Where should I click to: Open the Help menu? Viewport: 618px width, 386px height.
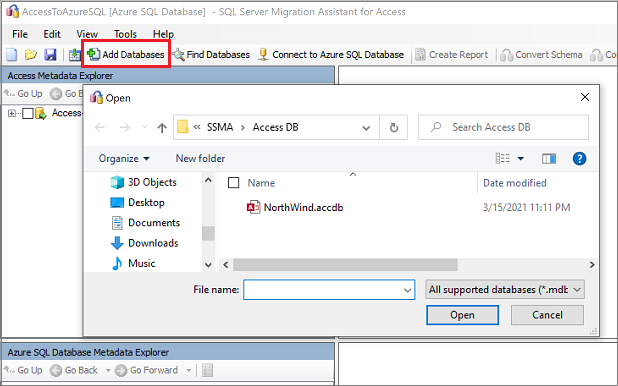point(163,34)
